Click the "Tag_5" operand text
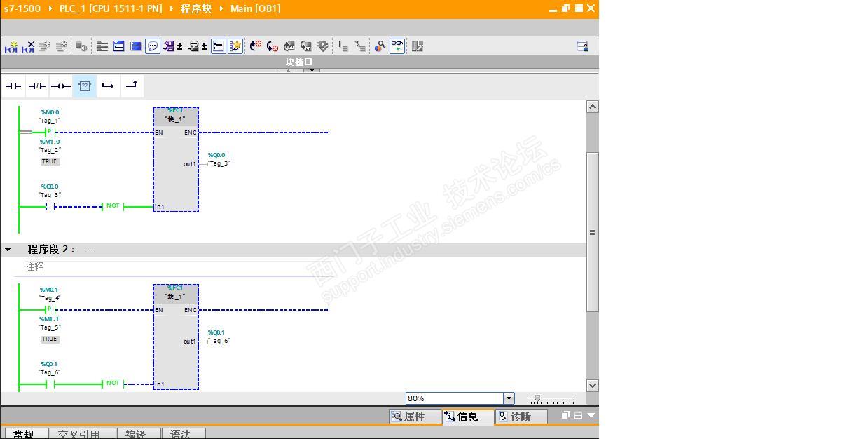 point(50,327)
